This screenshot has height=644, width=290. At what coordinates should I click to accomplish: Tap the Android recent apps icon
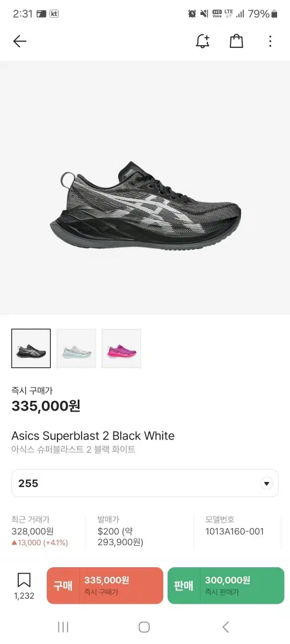pos(63,627)
